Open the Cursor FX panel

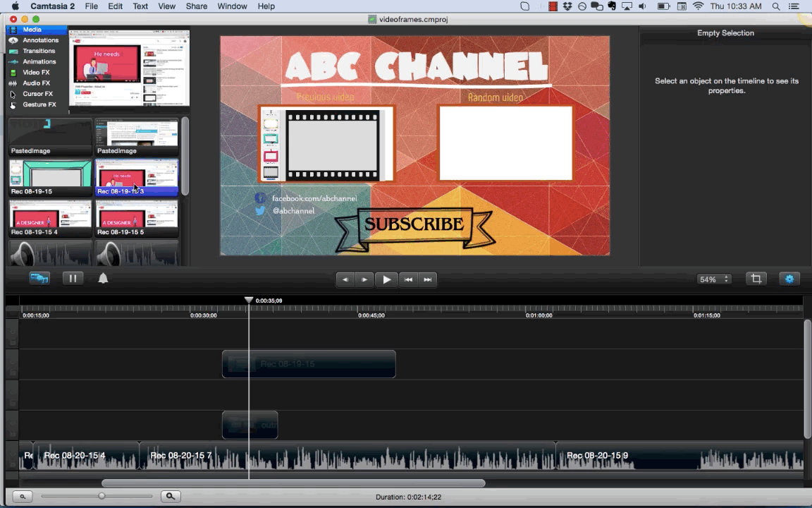pos(37,94)
